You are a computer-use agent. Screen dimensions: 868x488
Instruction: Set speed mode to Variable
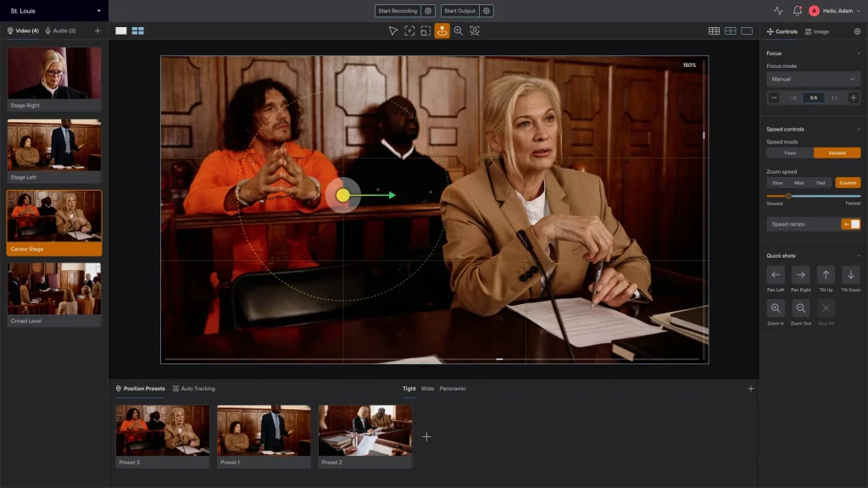pyautogui.click(x=837, y=152)
